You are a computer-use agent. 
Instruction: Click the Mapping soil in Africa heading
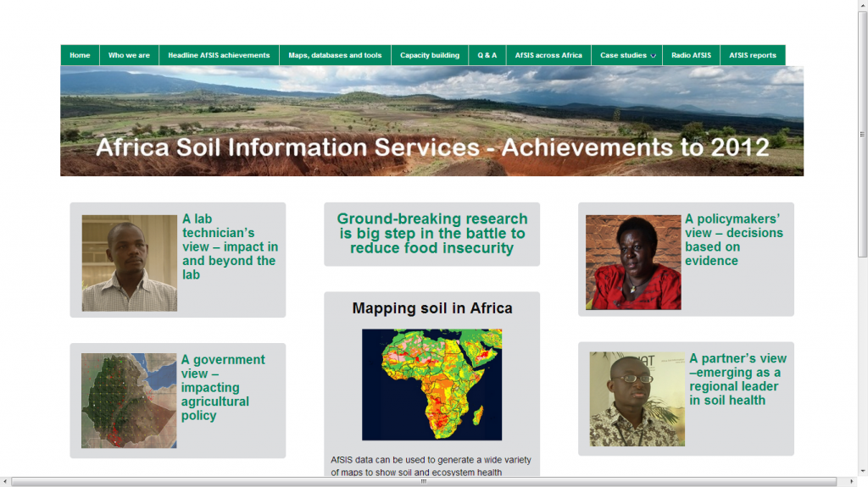(431, 308)
